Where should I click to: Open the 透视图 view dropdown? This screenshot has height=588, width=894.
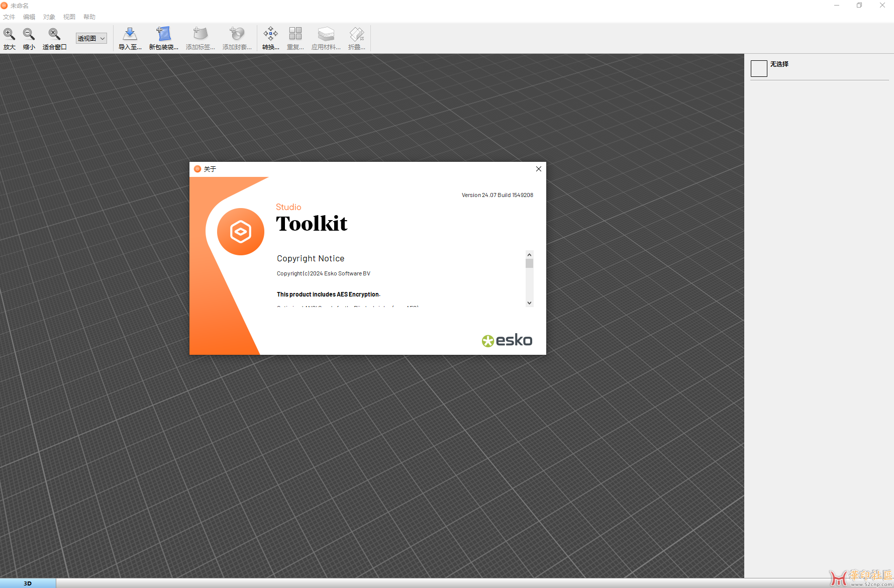[91, 38]
